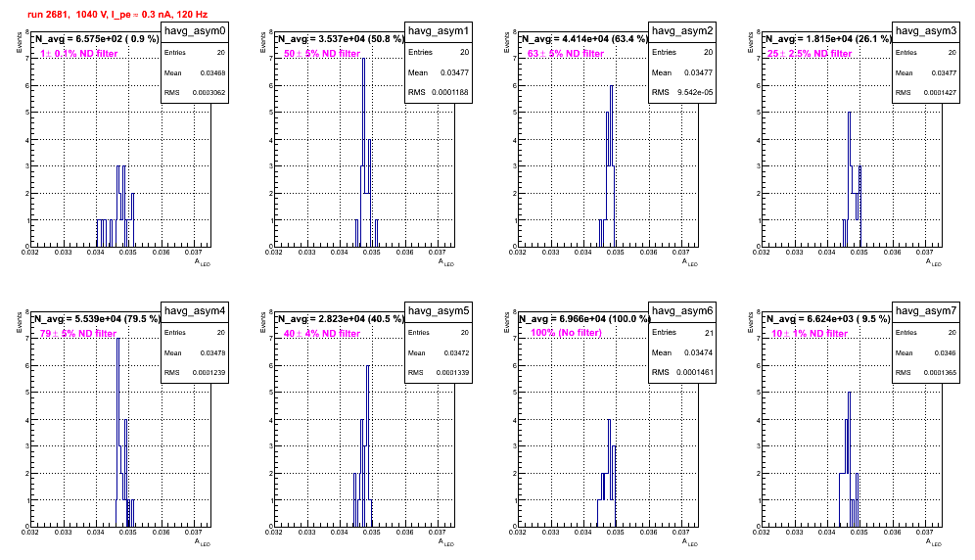Click RMS 0.0001461 in havg_asym6 stats
975x560 pixels.
click(x=682, y=372)
